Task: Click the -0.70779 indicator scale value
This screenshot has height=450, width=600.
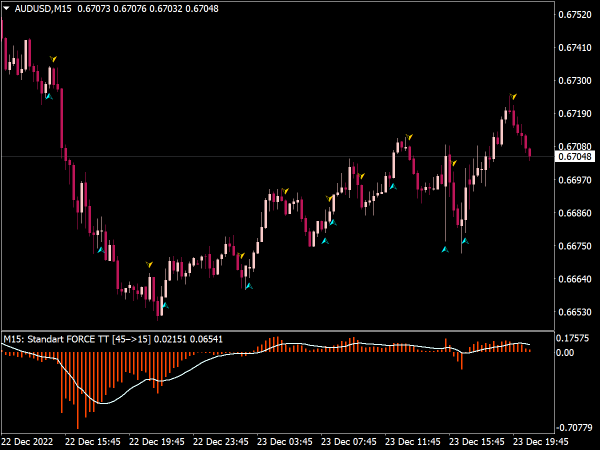Action: [x=573, y=427]
